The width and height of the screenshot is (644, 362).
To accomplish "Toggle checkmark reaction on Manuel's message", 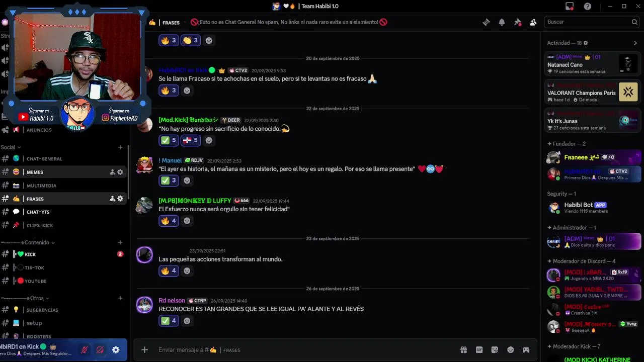I will (x=169, y=180).
